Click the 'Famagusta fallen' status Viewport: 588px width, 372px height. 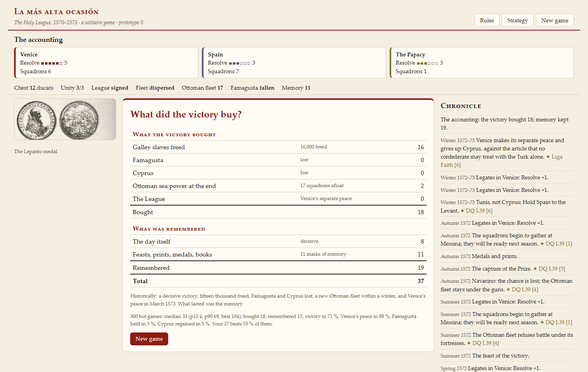click(252, 88)
